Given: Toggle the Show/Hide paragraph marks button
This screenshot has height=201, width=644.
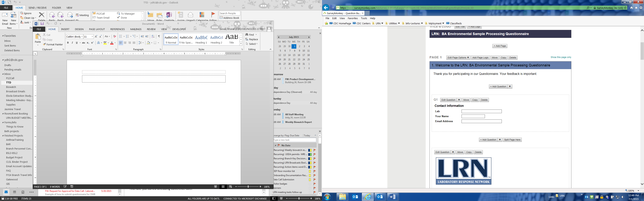Looking at the screenshot, I should click(159, 36).
